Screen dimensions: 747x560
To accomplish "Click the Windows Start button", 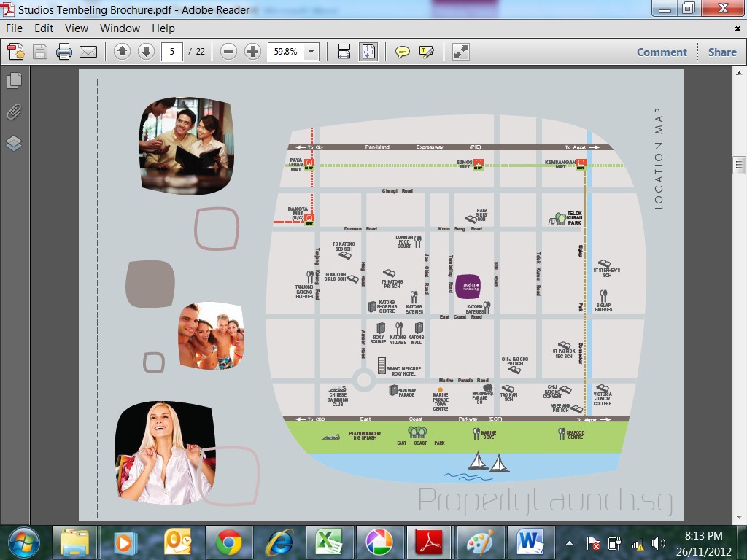I will click(x=23, y=542).
